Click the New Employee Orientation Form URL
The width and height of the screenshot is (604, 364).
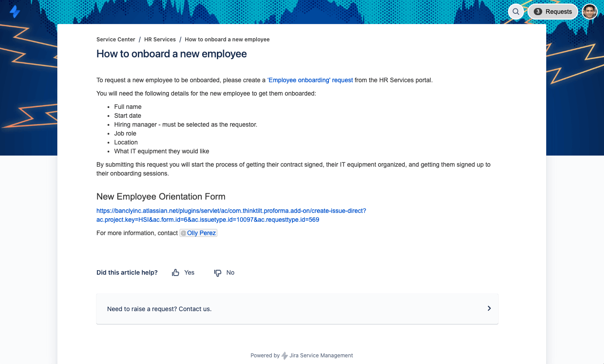[231, 215]
